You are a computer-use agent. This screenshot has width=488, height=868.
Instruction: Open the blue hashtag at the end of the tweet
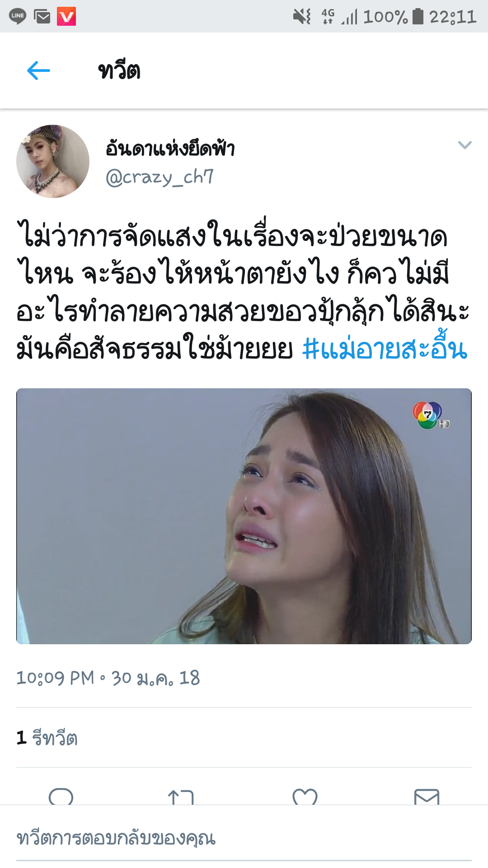pos(385,349)
